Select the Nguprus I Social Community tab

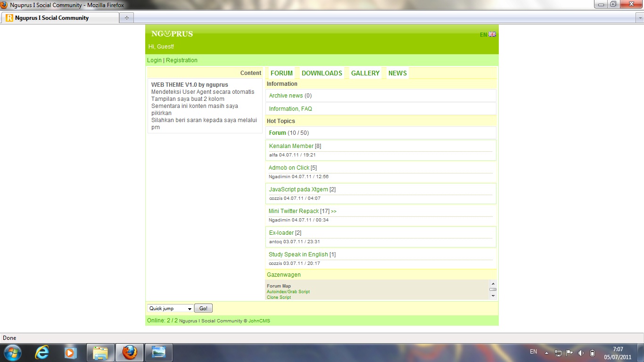click(x=61, y=18)
